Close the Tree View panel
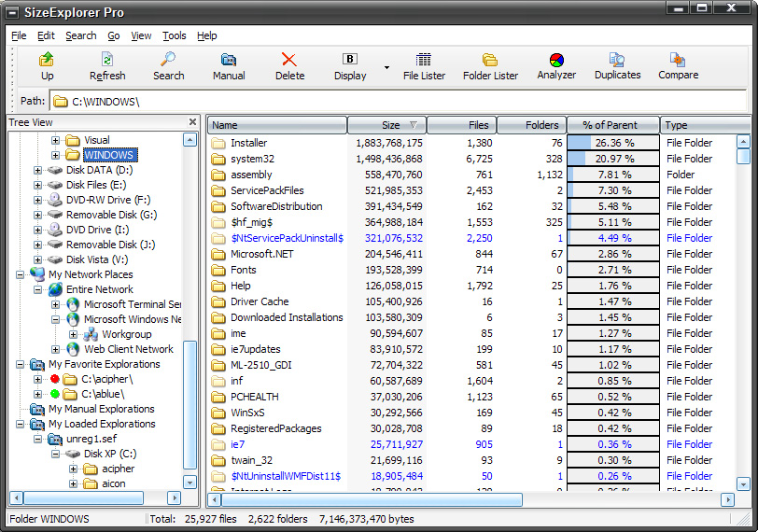The height and width of the screenshot is (532, 758). [192, 122]
